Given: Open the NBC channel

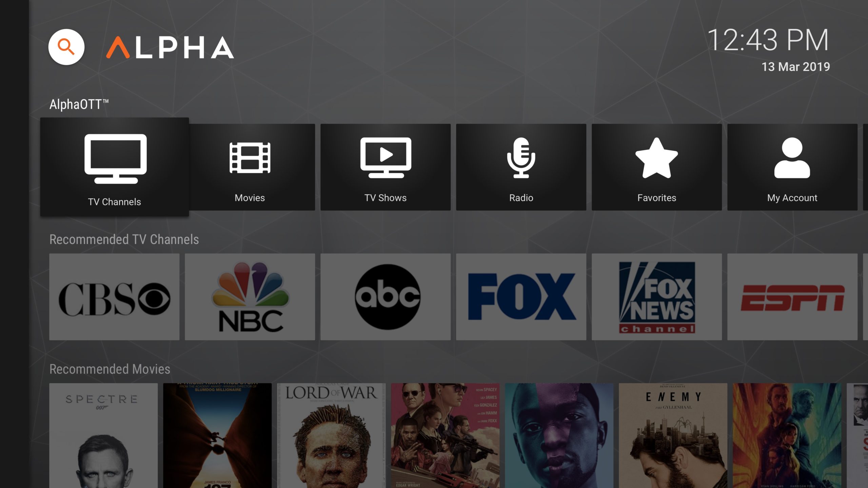Looking at the screenshot, I should coord(249,296).
